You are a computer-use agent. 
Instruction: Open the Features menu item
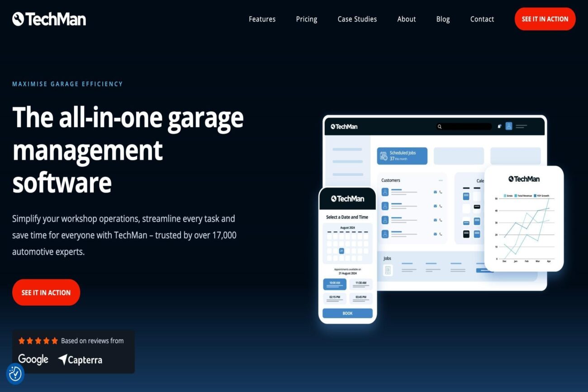[x=262, y=19]
